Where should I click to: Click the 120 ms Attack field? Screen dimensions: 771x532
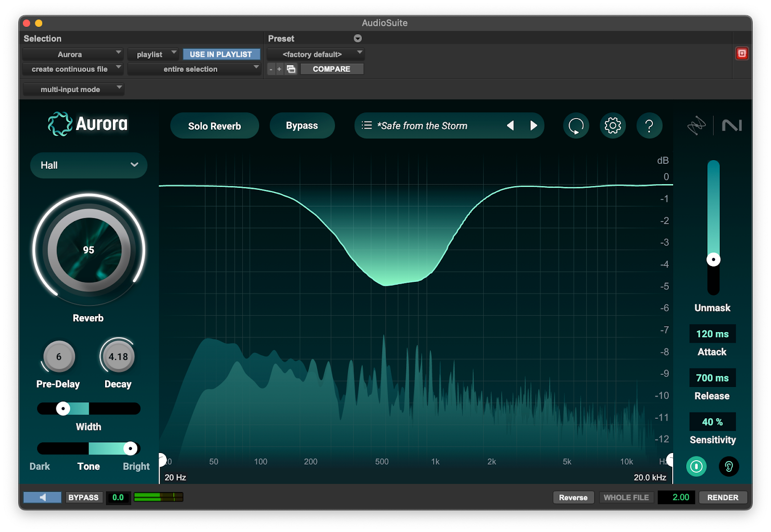[712, 334]
